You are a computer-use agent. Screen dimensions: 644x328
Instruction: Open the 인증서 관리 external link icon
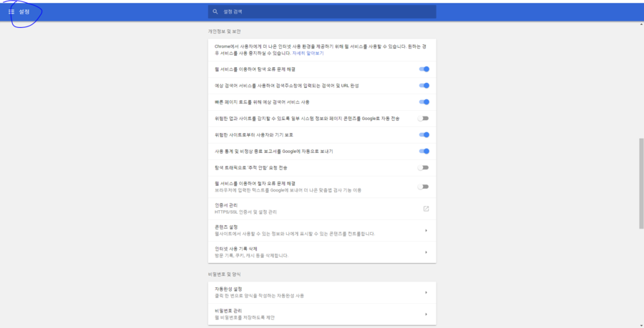coord(426,209)
